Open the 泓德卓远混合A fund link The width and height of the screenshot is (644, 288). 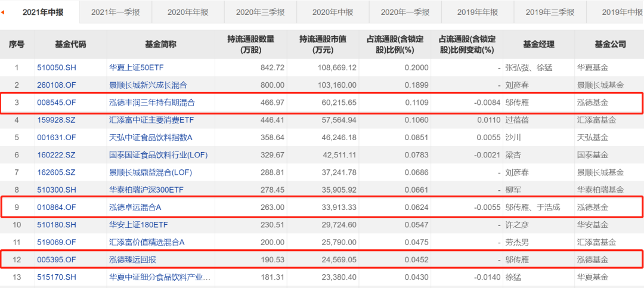[135, 208]
